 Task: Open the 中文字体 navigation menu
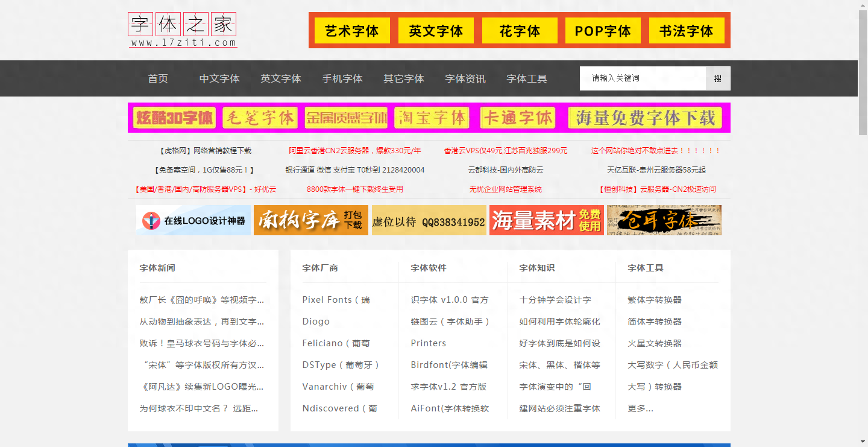[219, 78]
